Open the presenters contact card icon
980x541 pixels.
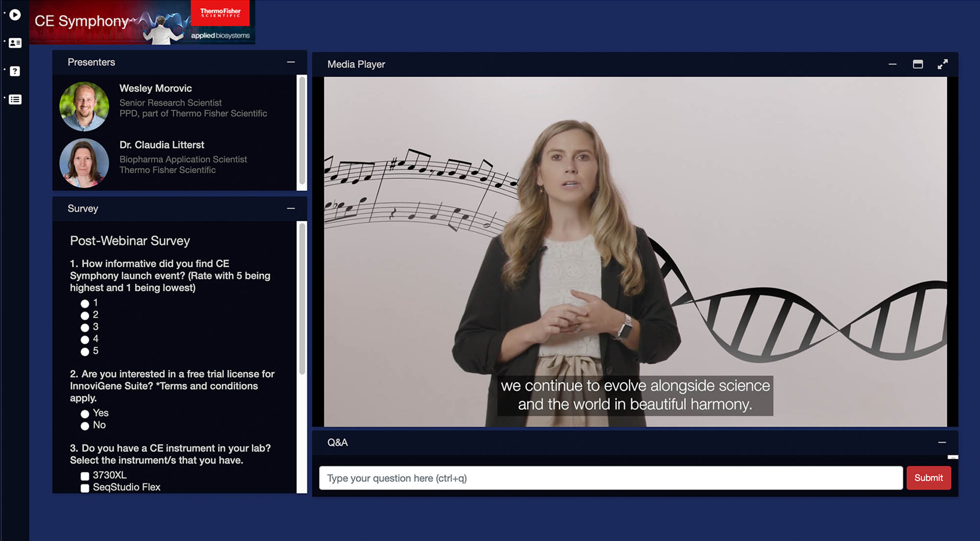point(15,43)
